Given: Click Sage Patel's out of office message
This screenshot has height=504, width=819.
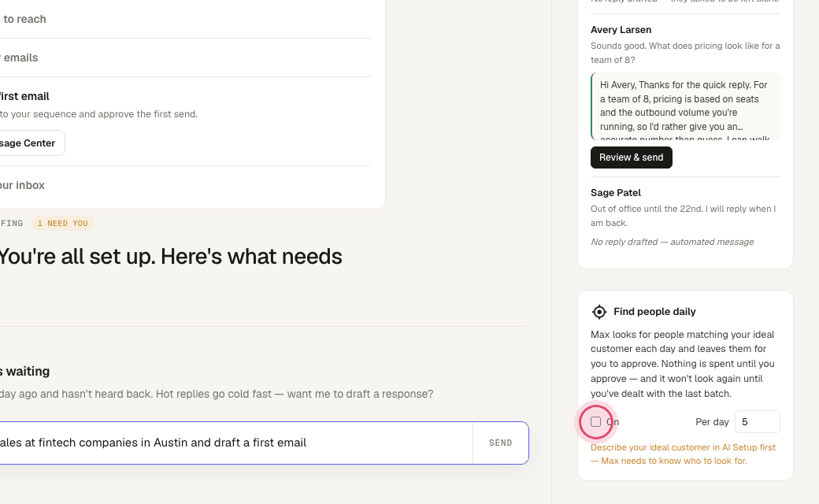Looking at the screenshot, I should tap(684, 216).
